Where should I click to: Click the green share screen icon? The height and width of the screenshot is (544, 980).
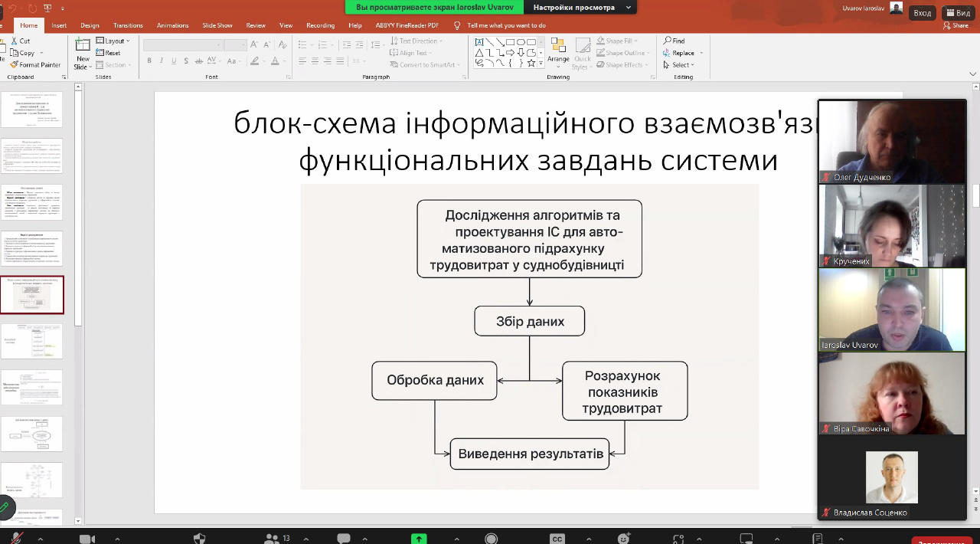pyautogui.click(x=419, y=539)
